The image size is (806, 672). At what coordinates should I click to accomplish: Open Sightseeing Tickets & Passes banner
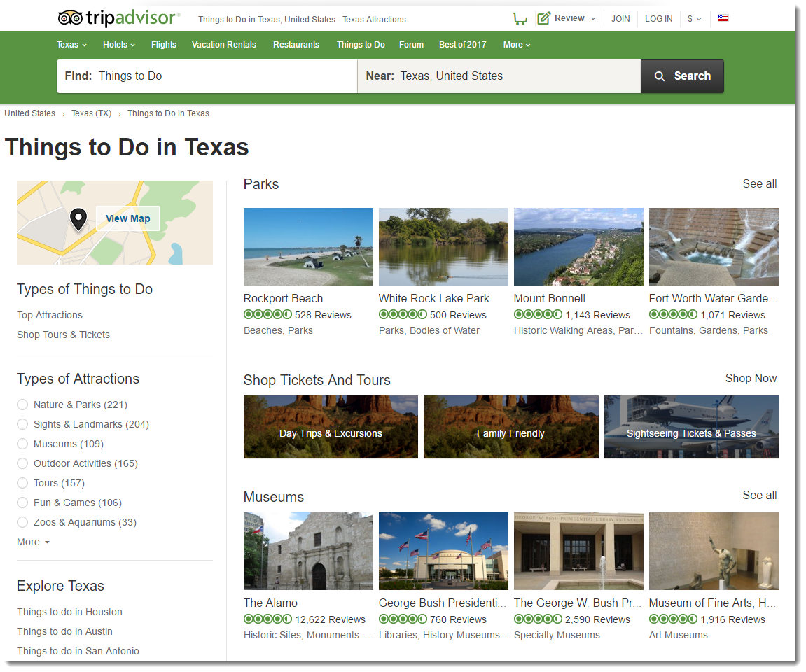[x=691, y=427]
